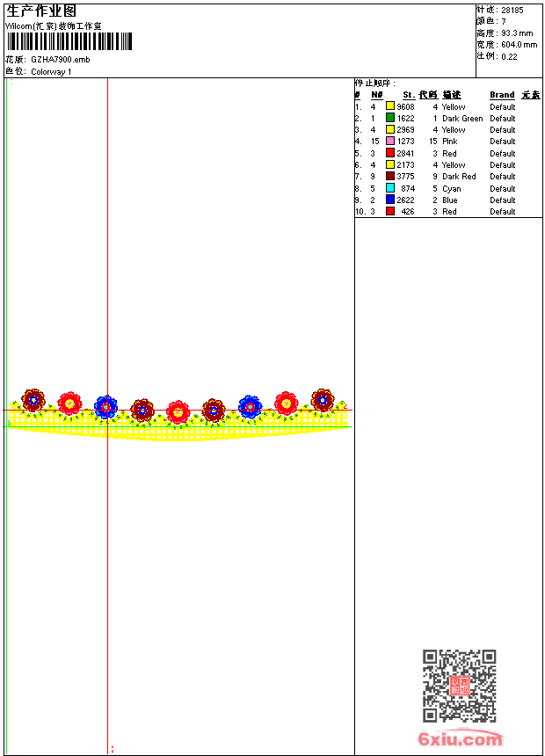Click the "Default" brand in the Dark Green row
The height and width of the screenshot is (756, 545).
pyautogui.click(x=502, y=118)
